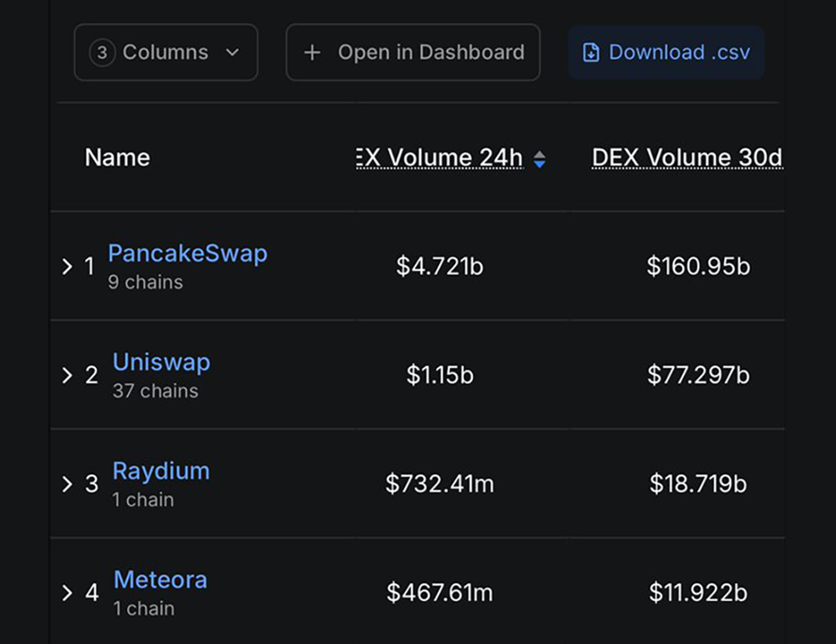Click the Download .csv button
836x644 pixels.
(x=666, y=52)
